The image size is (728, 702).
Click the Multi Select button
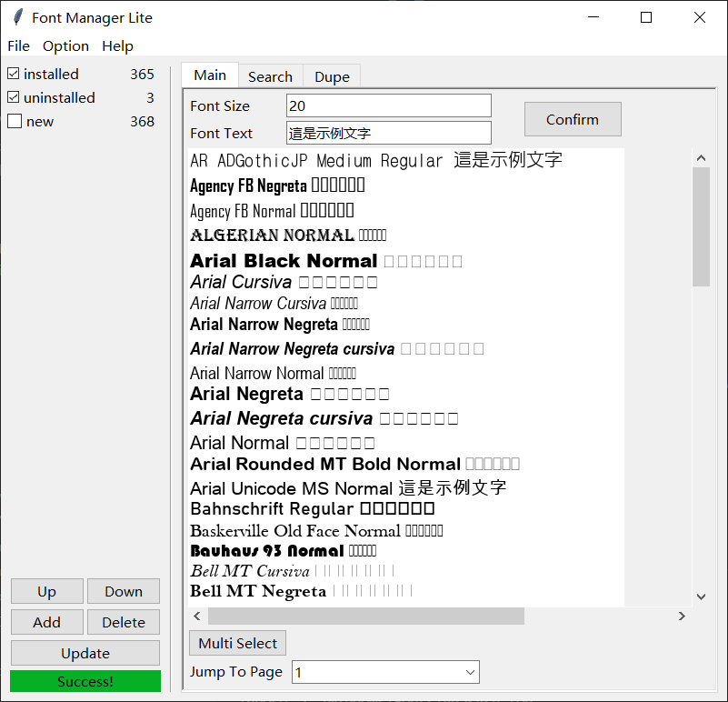238,643
